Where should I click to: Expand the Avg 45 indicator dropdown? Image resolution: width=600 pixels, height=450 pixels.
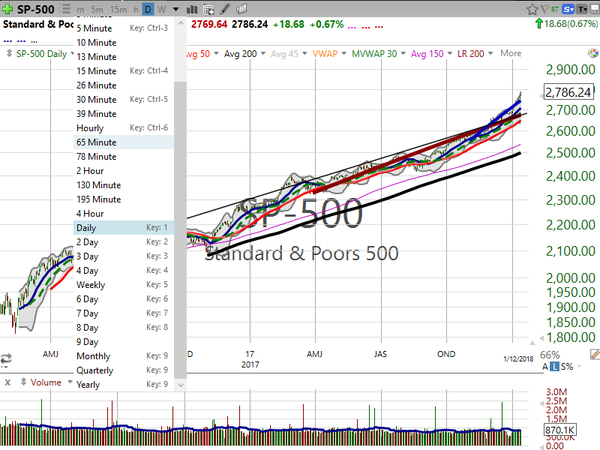(305, 54)
